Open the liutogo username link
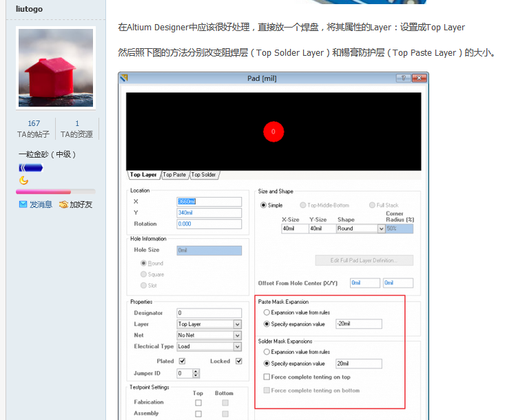This screenshot has height=420, width=507. coord(29,9)
